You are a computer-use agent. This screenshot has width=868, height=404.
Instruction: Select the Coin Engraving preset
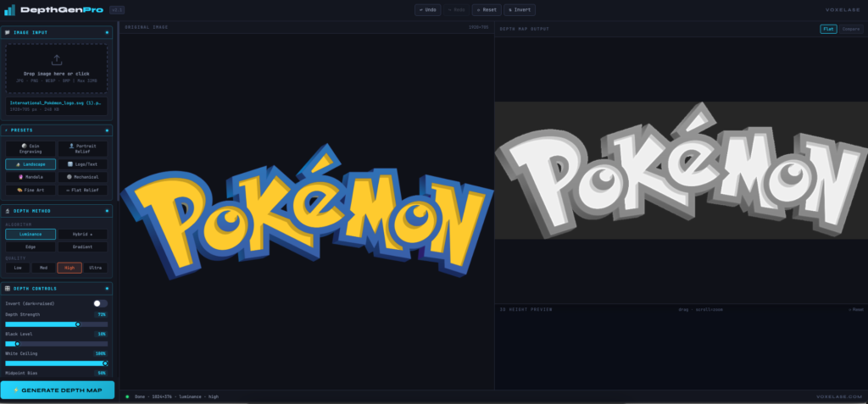pyautogui.click(x=31, y=148)
